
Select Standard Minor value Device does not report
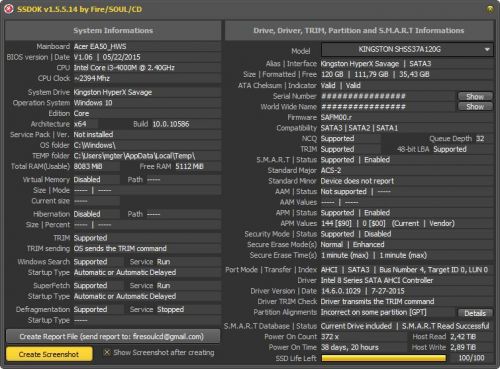357,181
